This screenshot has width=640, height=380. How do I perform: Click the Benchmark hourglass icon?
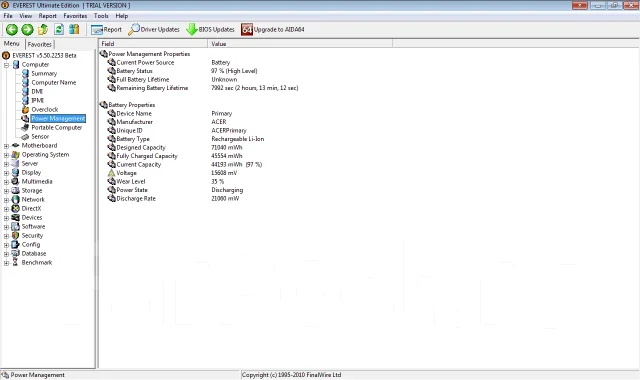[x=16, y=262]
